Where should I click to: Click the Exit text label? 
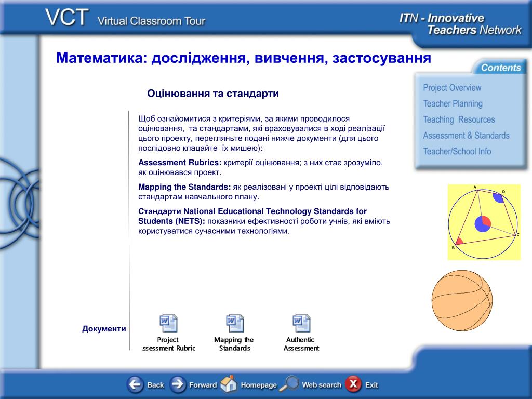click(x=371, y=385)
